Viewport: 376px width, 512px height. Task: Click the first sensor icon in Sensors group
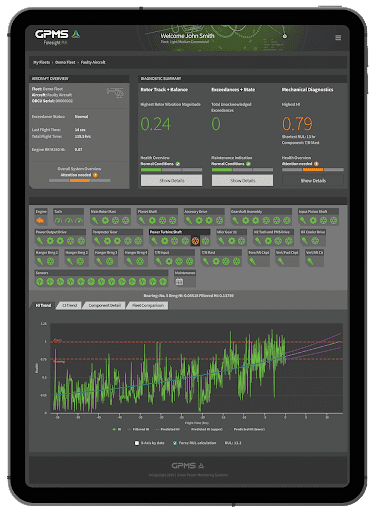pos(40,282)
